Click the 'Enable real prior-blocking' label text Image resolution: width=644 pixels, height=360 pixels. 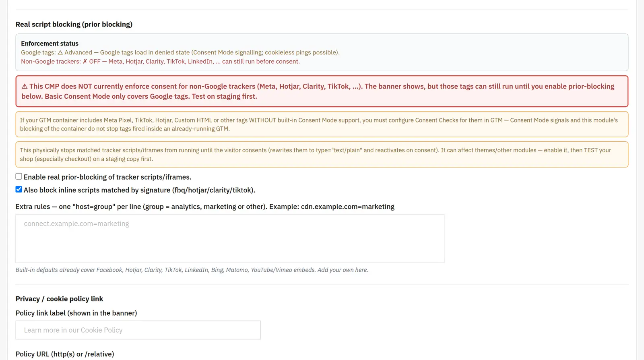point(107,177)
